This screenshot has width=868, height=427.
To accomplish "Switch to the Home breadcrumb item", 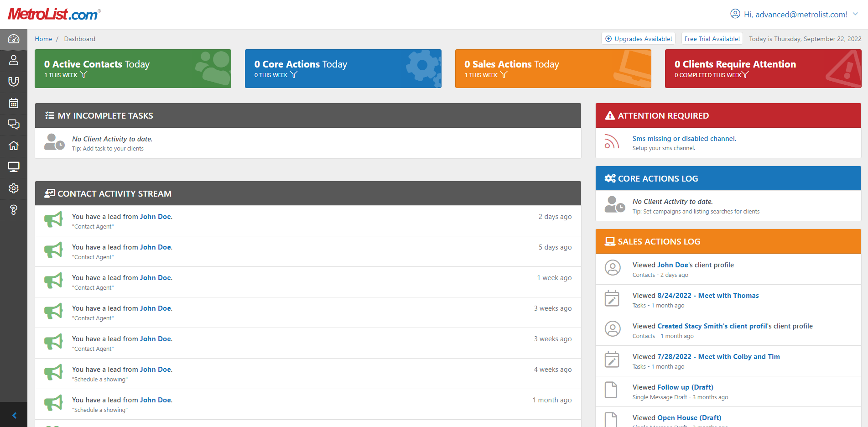I will [x=43, y=39].
